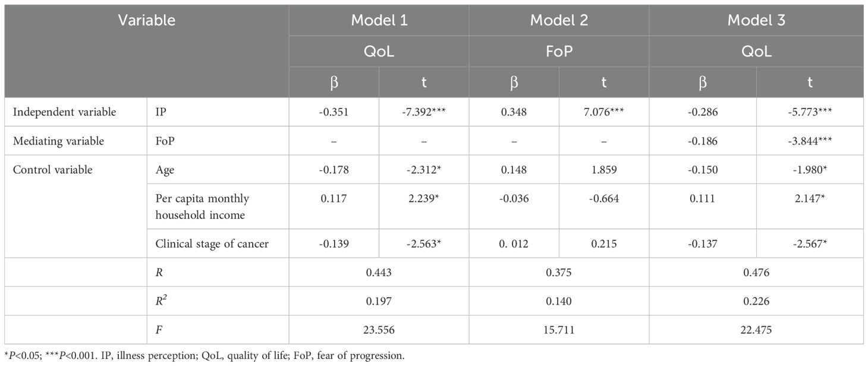This screenshot has width=868, height=366.
Task: Select the Model 2 header cell
Action: click(x=559, y=20)
